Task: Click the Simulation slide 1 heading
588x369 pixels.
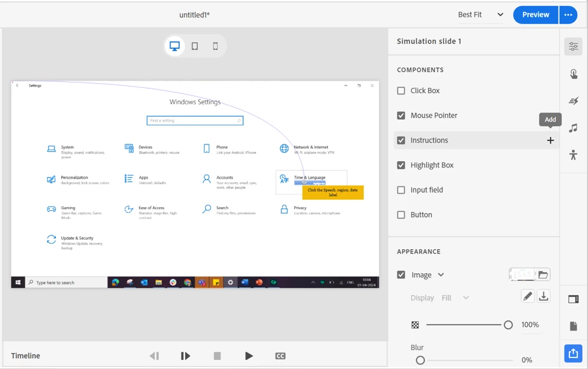Action: coord(429,42)
